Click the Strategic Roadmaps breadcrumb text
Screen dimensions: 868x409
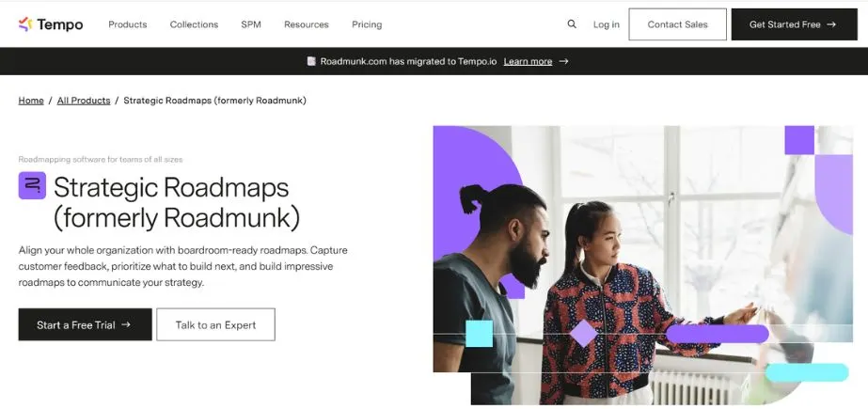pos(214,101)
